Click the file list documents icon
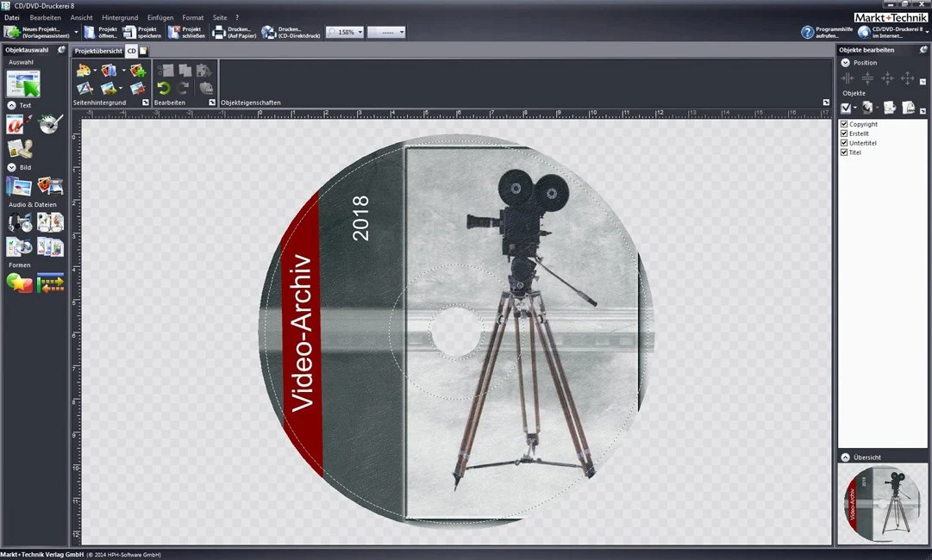Screen dimensions: 932x560 (51, 246)
